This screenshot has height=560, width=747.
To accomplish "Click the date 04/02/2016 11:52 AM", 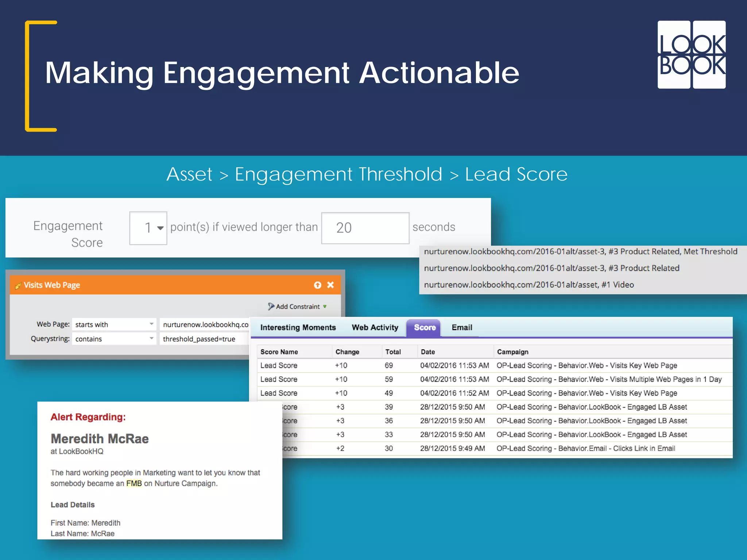I will click(x=454, y=393).
